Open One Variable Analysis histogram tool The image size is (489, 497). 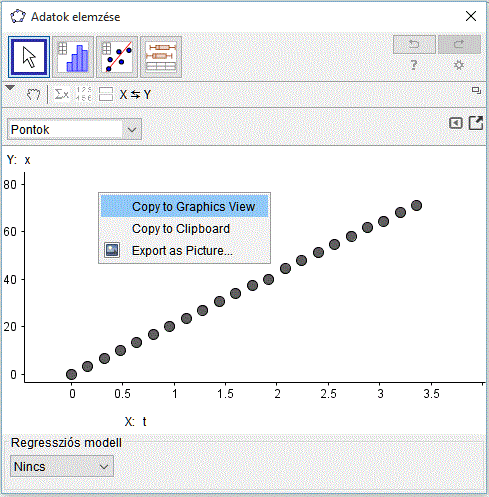[73, 57]
